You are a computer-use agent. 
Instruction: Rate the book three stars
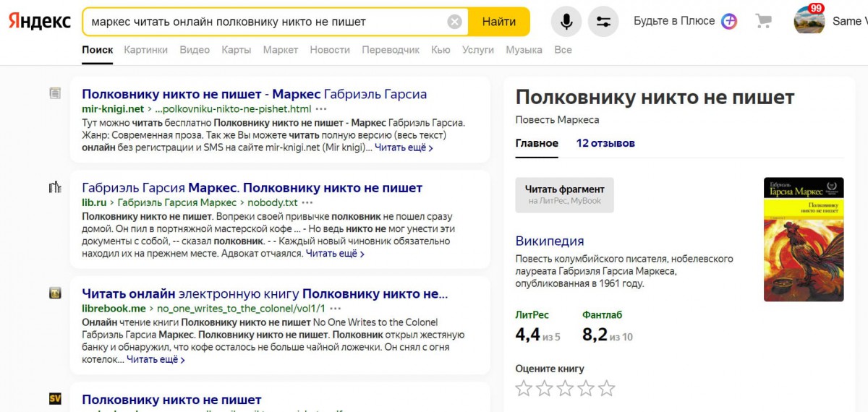(x=566, y=389)
